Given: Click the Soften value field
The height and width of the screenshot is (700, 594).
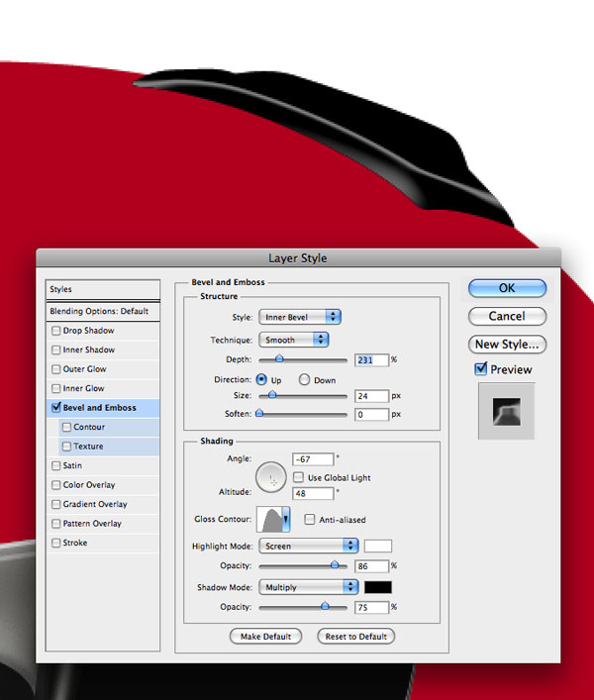Looking at the screenshot, I should (372, 414).
